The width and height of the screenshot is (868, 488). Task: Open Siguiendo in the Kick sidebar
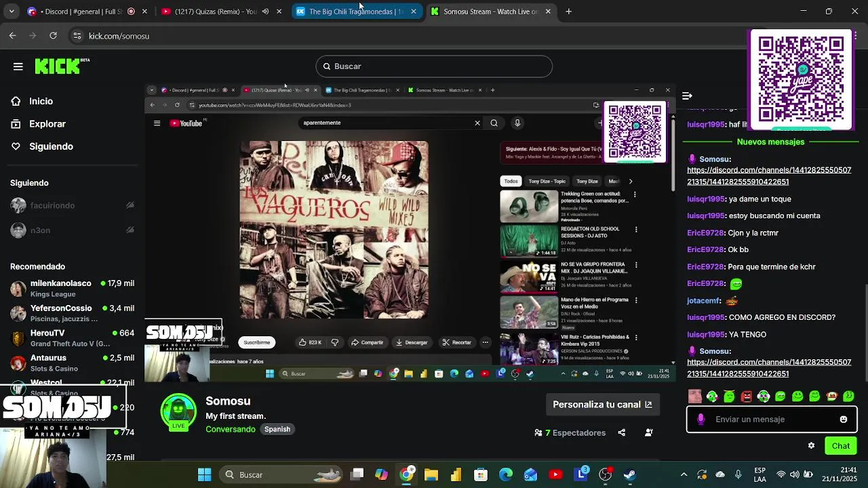click(51, 146)
